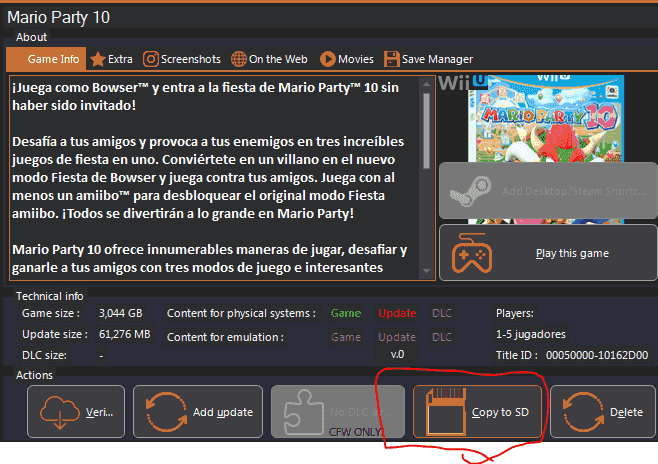Click description scrollbar down arrow
658x464 pixels.
[x=426, y=271]
